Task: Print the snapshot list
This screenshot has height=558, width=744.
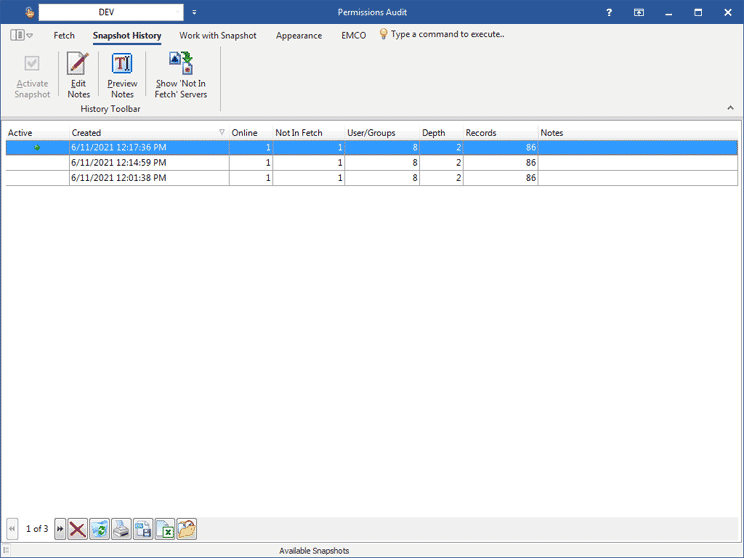Action: [121, 529]
